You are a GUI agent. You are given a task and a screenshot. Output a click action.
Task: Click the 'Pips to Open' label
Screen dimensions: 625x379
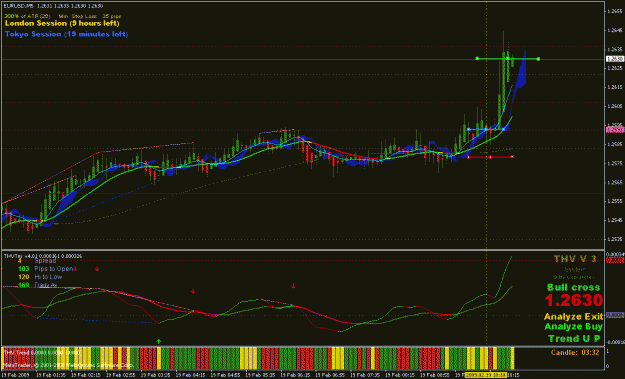(x=53, y=269)
